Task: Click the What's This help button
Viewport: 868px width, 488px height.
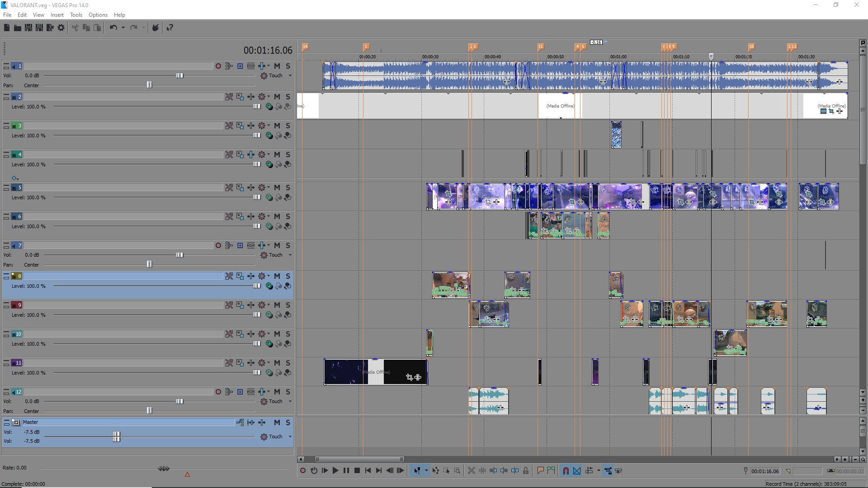Action: click(x=170, y=28)
